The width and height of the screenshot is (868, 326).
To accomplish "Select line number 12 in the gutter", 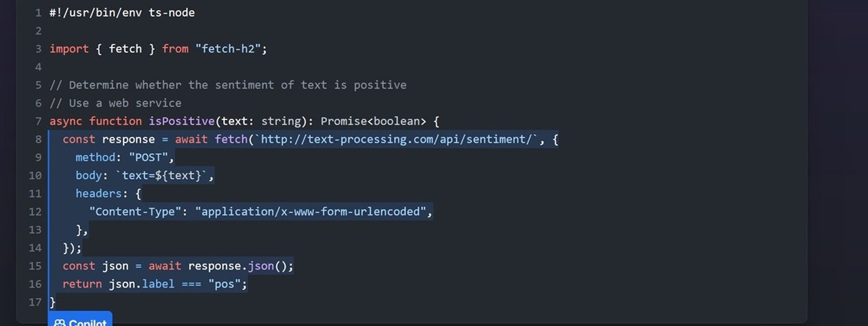I will [35, 211].
